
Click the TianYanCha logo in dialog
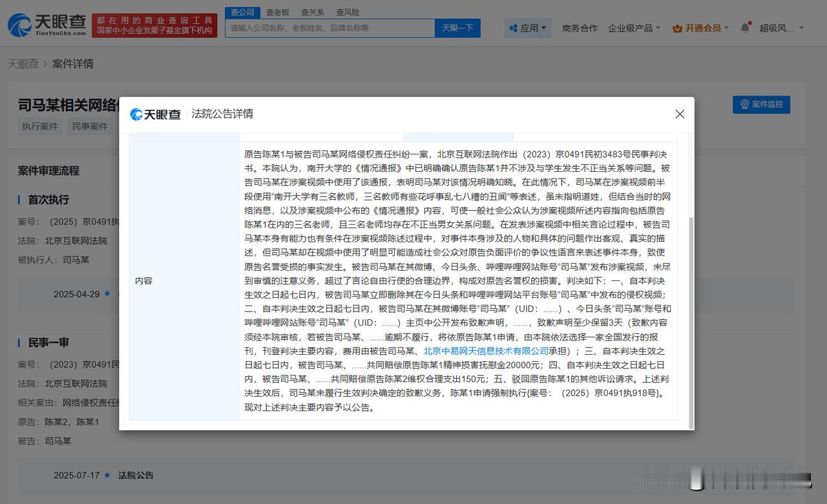pos(156,114)
